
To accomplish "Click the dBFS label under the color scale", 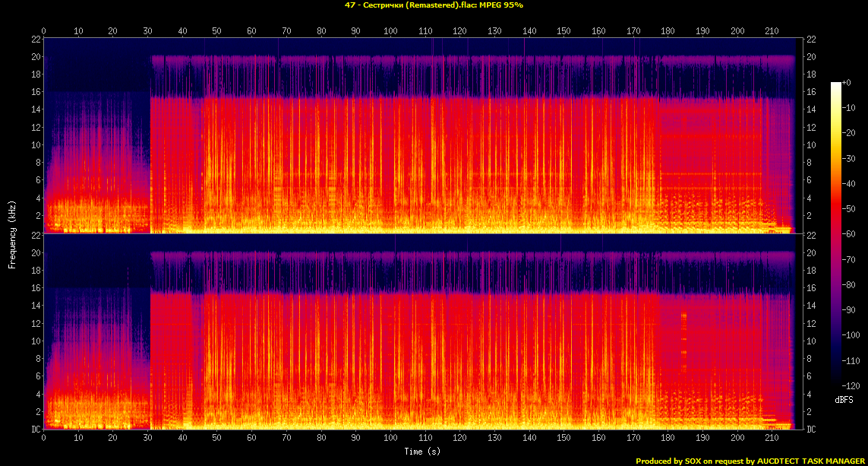I will point(844,399).
